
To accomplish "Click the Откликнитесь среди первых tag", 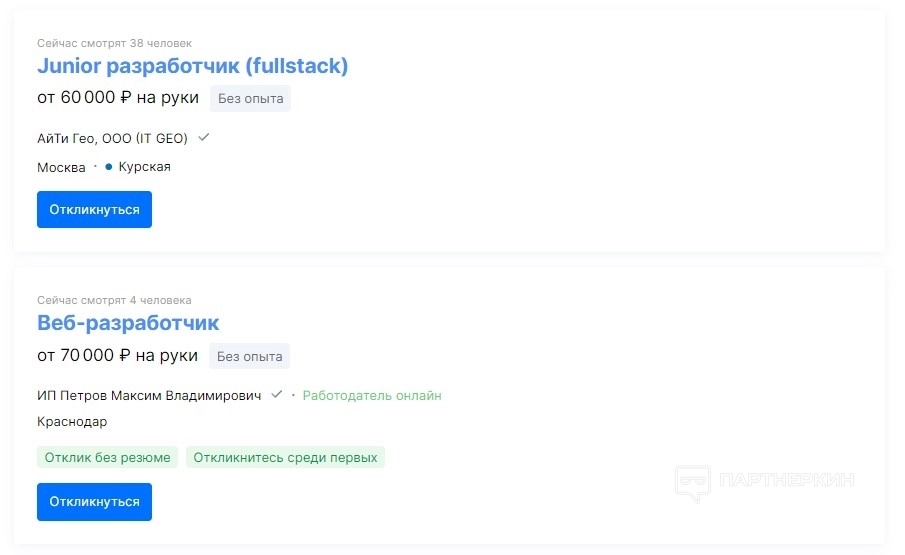I will click(285, 458).
